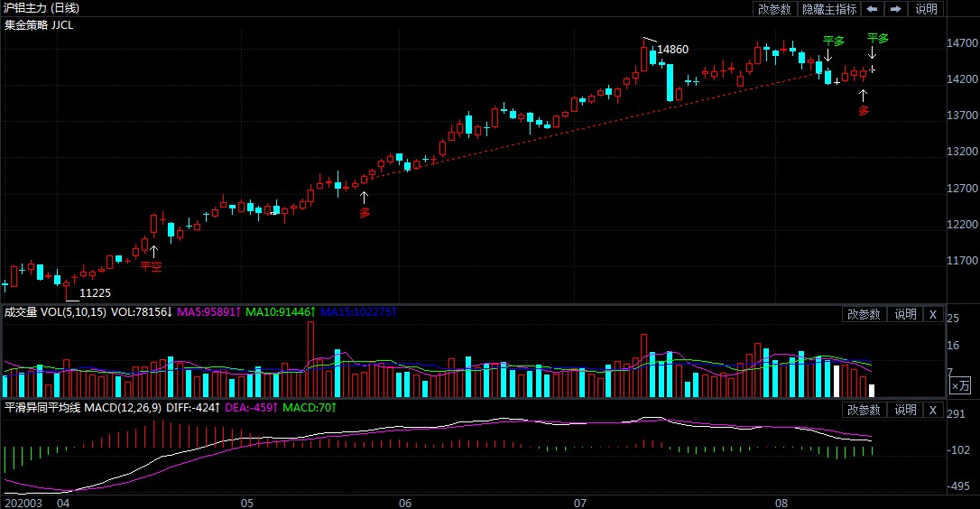Select the 沪铝主力 (日线) chart title
Screen dimensions: 980x509
42,8
